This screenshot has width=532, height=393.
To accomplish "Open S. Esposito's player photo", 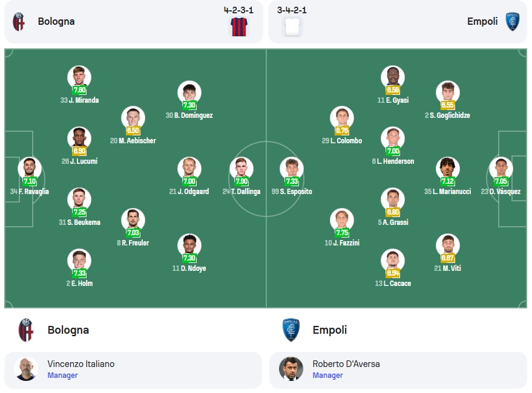I will pos(292,169).
